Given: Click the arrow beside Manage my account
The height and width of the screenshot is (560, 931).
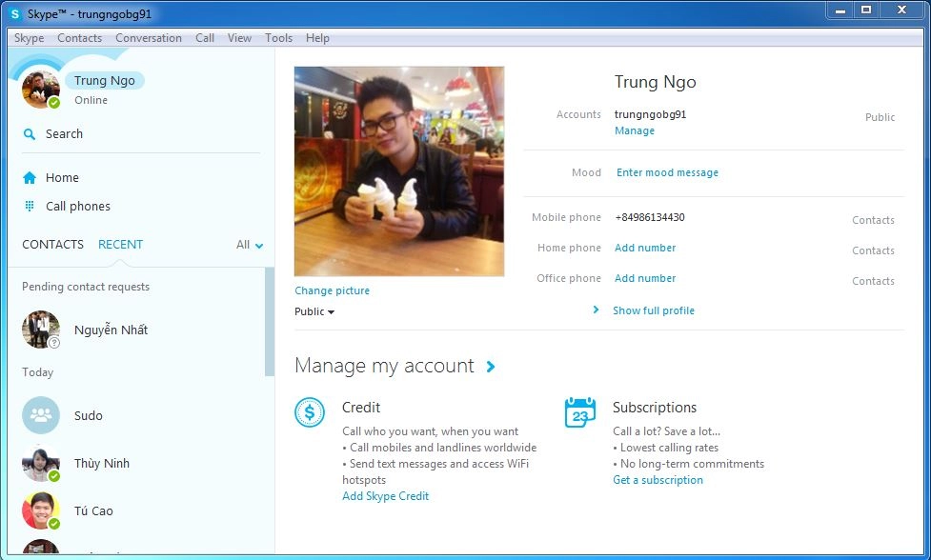Looking at the screenshot, I should [491, 367].
